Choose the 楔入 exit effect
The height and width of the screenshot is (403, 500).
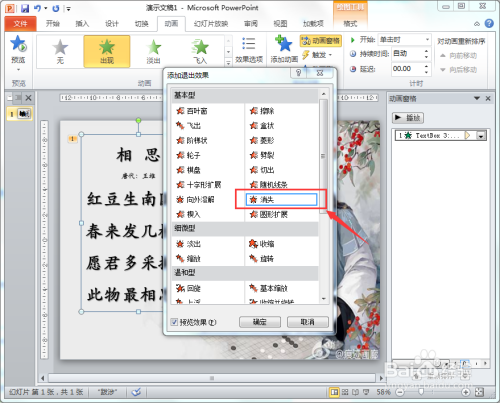click(189, 214)
